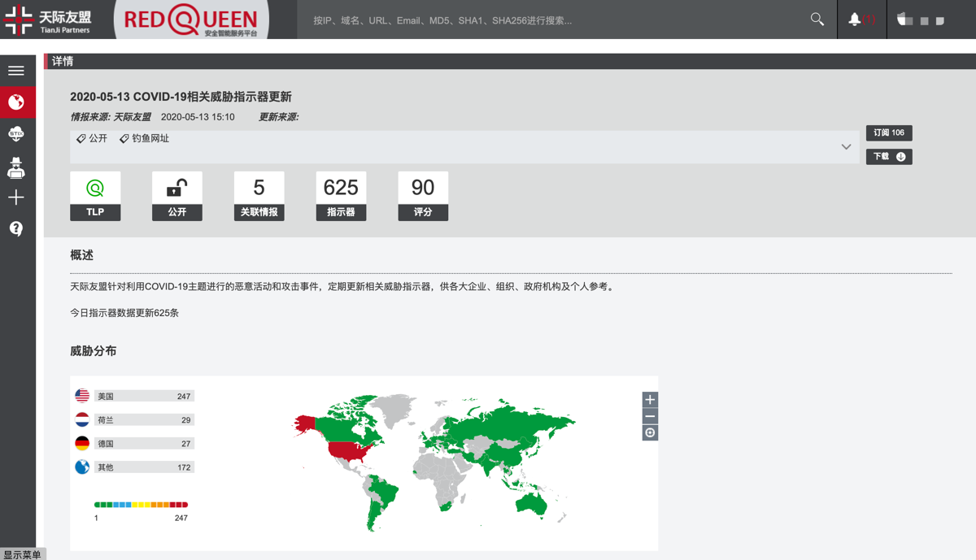The image size is (976, 560).
Task: Expand the tags row chevron
Action: [x=846, y=147]
